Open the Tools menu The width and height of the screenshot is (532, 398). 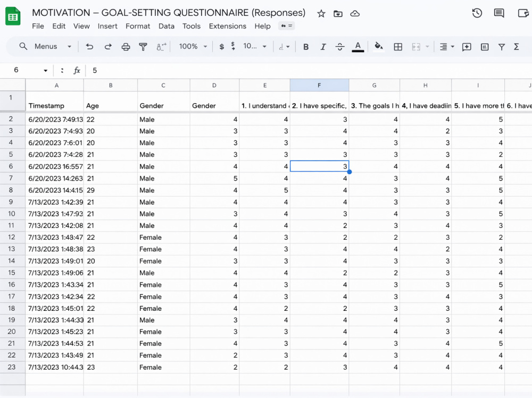click(192, 26)
